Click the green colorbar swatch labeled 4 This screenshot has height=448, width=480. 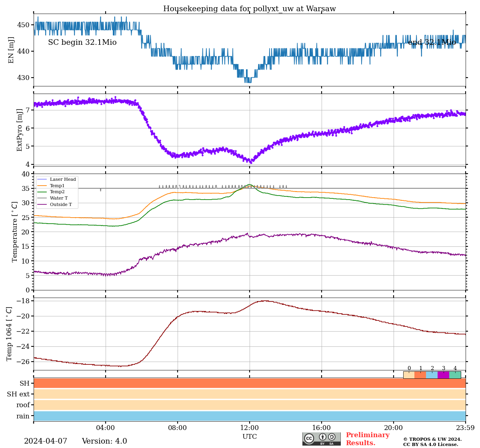coord(455,375)
